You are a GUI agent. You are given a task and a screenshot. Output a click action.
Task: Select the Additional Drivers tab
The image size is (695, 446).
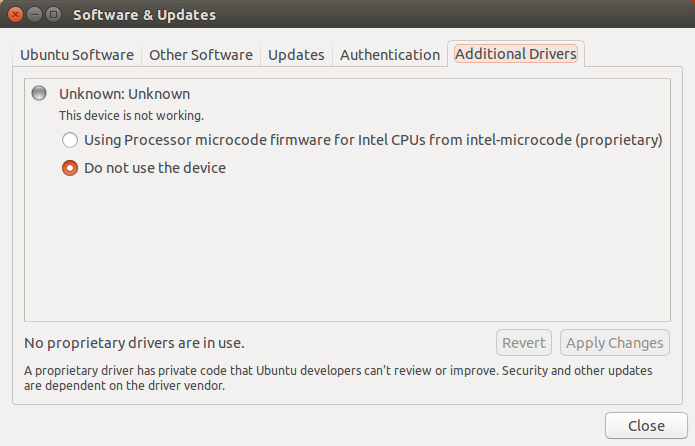point(516,54)
